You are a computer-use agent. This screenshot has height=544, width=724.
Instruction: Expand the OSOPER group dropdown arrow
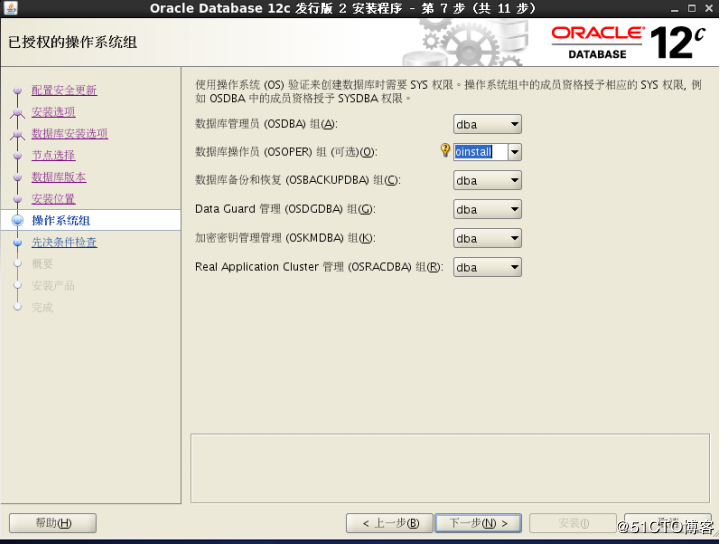click(515, 152)
